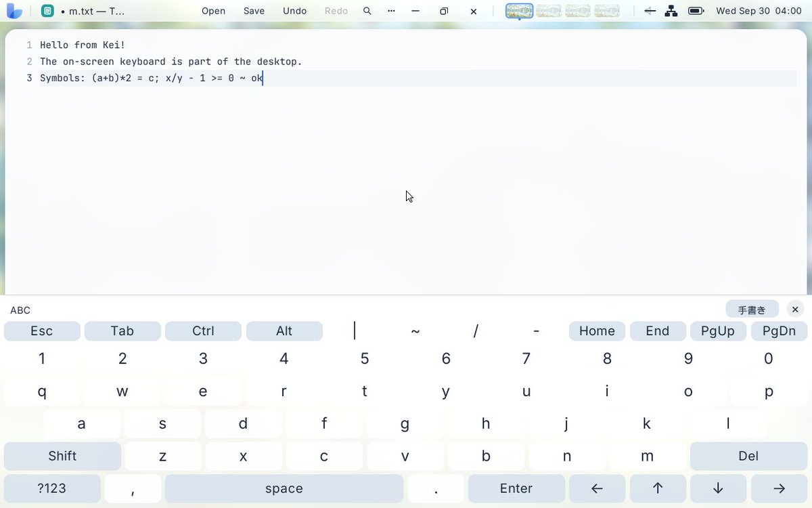Click the line 'Hello from Kei!' in editor

83,45
